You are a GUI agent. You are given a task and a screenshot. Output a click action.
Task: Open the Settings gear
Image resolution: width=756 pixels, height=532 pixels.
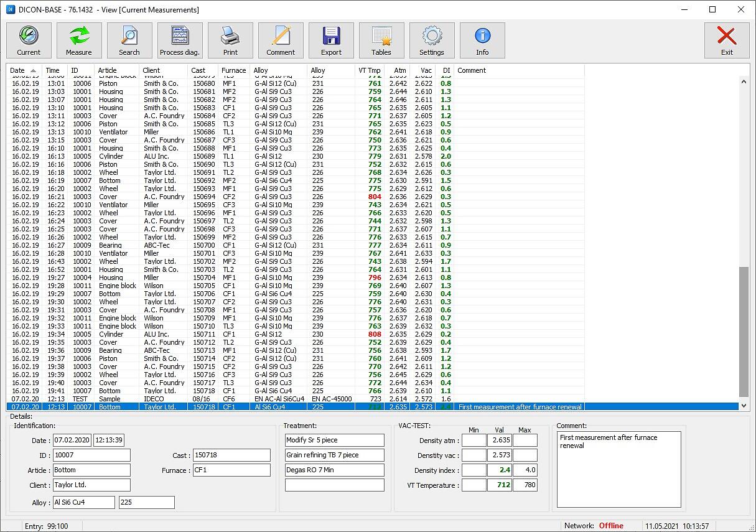tap(432, 41)
